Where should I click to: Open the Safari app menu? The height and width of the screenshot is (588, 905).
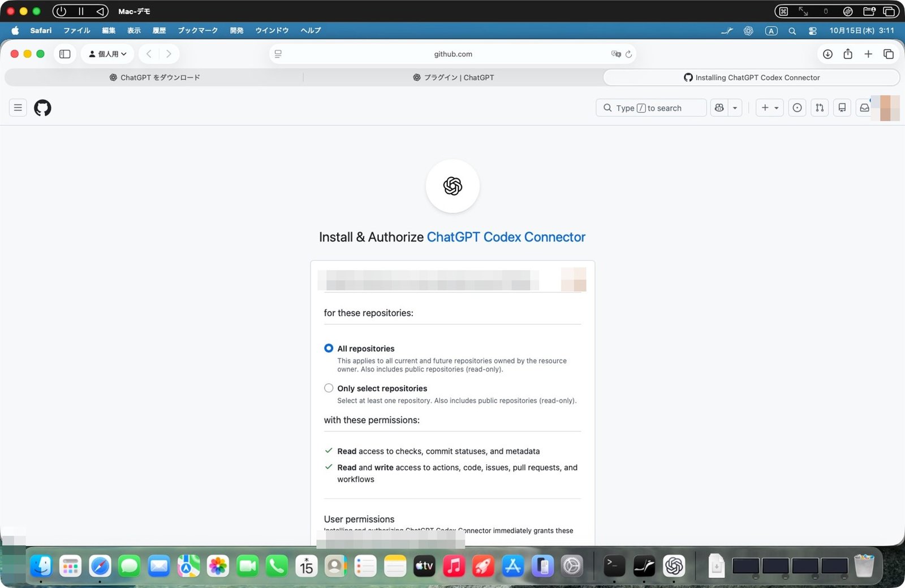41,31
